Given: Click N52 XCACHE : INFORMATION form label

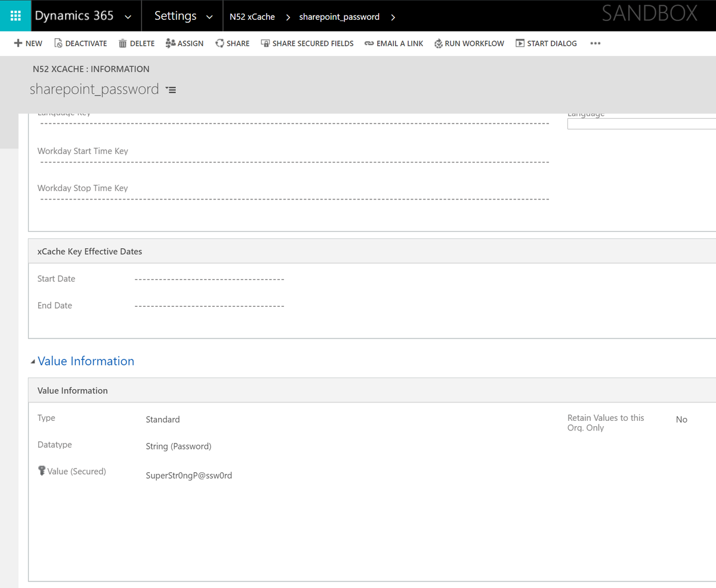Looking at the screenshot, I should click(x=91, y=69).
